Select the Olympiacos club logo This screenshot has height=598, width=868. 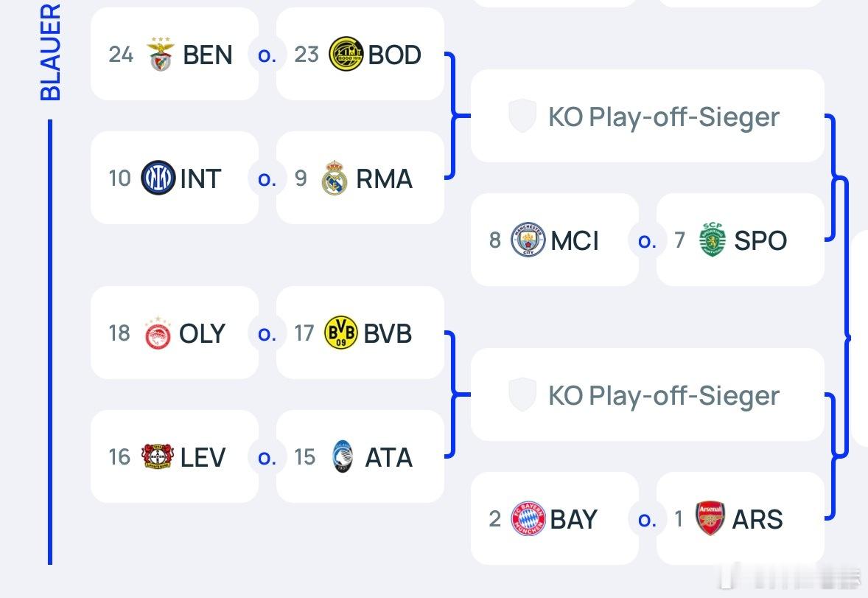(158, 333)
